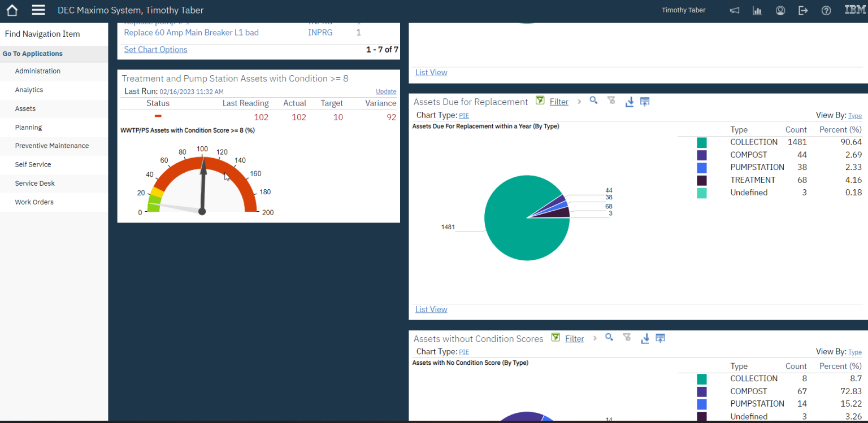This screenshot has width=868, height=423.
Task: Click Filter link in Assets Due for Replacement
Action: click(559, 102)
